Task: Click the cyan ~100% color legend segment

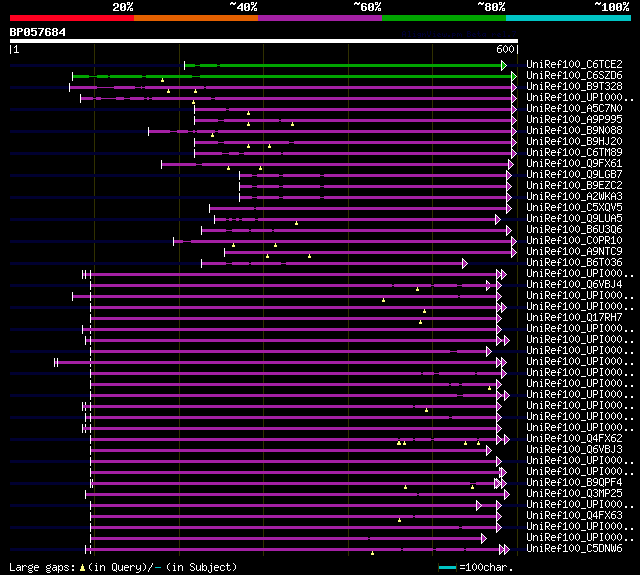Action: click(569, 18)
